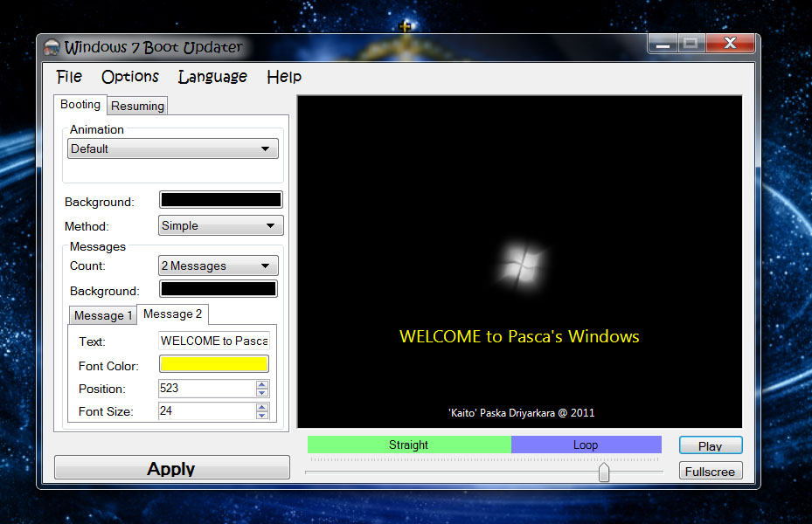Open the File menu
The image size is (812, 524).
click(69, 77)
